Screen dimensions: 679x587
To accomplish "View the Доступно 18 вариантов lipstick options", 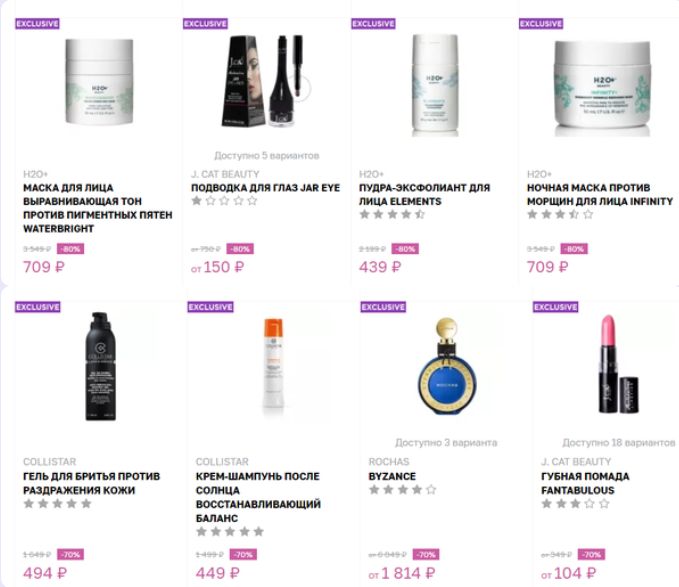I will coord(618,442).
